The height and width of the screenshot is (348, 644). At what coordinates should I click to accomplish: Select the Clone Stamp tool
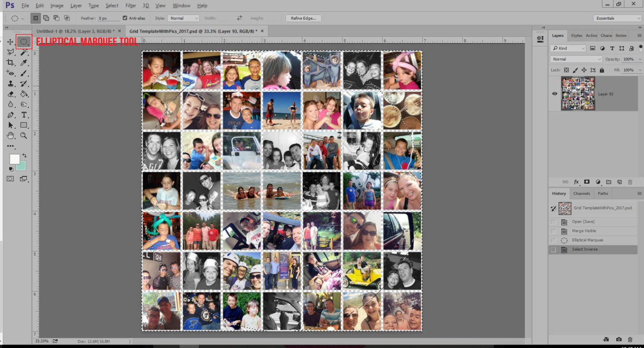pos(10,83)
